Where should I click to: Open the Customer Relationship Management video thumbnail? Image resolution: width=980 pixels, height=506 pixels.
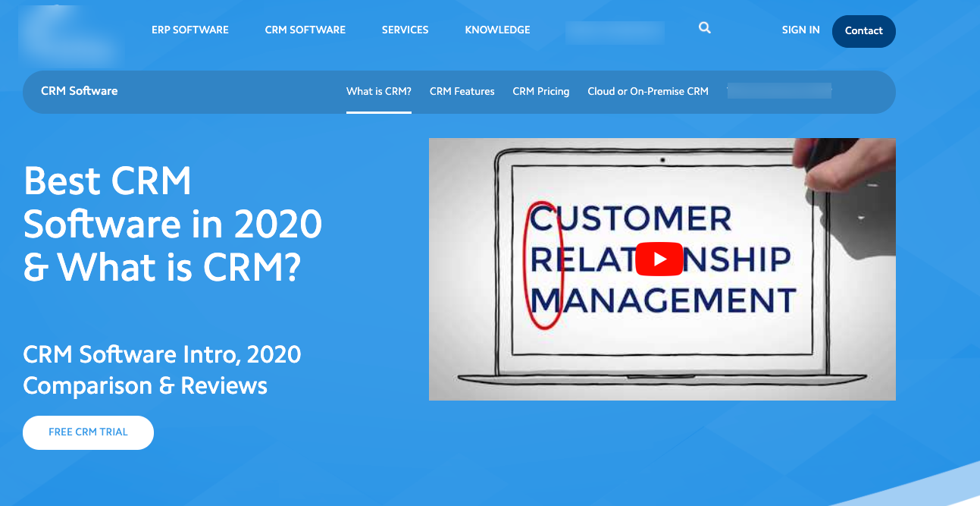click(662, 269)
